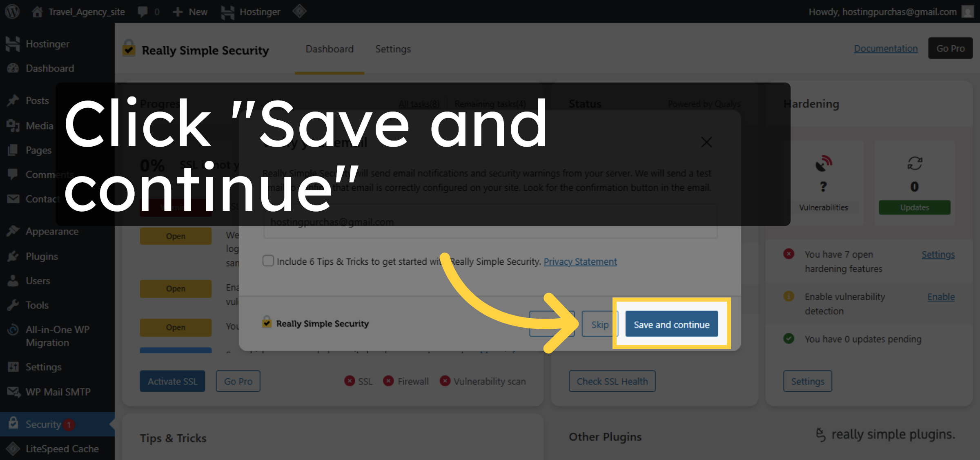Click the WordPress logo in the admin bar

[x=12, y=11]
